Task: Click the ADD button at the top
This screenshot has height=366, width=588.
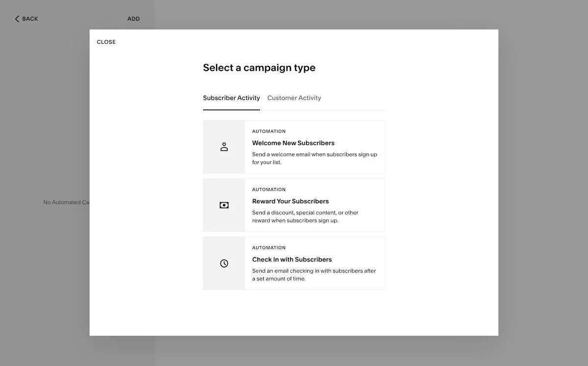Action: point(133,18)
